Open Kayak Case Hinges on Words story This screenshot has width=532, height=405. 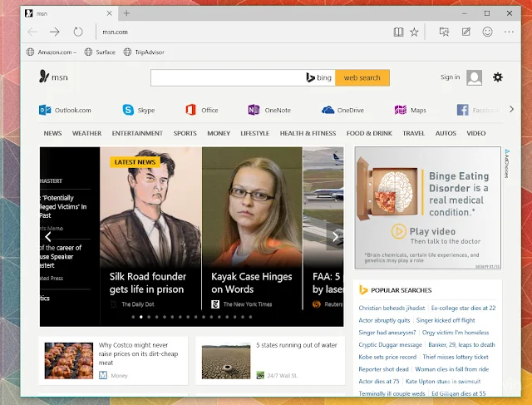251,283
